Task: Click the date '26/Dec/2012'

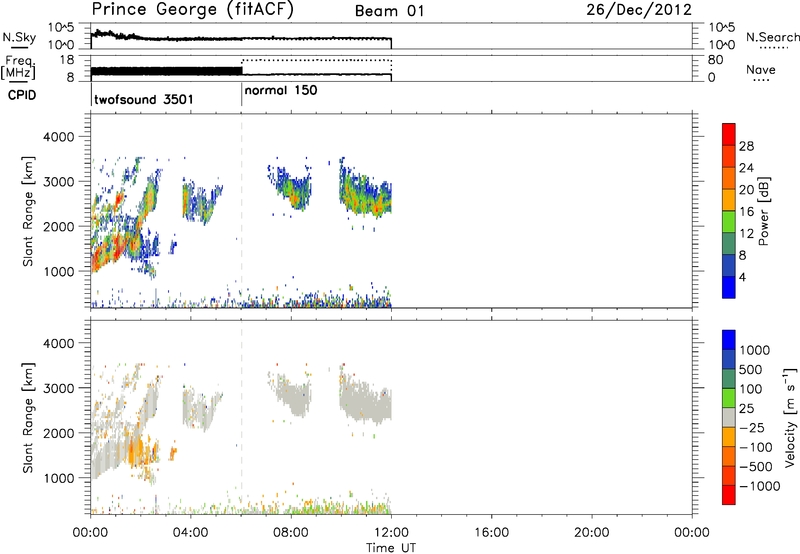Action: click(639, 10)
